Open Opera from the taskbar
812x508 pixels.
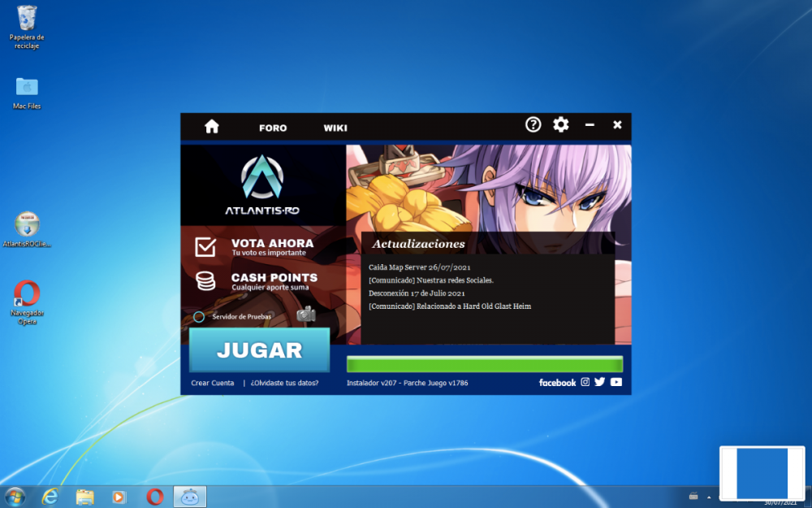[154, 497]
